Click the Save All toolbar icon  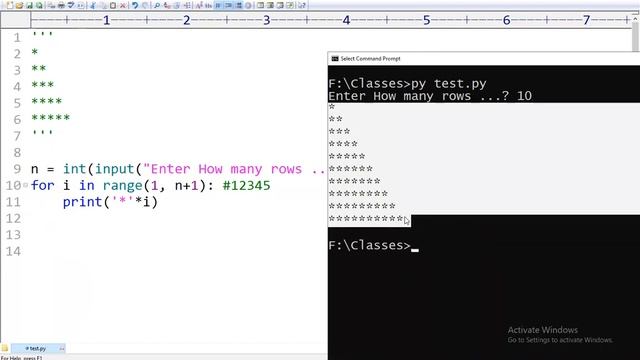[39, 5]
